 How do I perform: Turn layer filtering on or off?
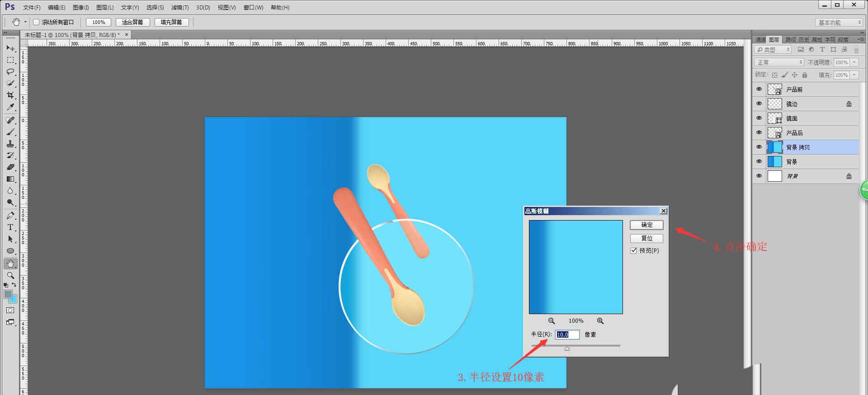point(856,50)
